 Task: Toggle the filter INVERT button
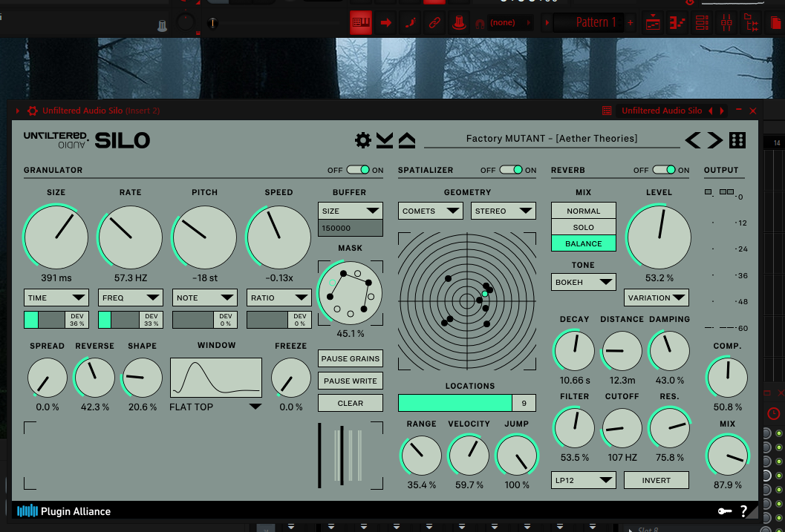pyautogui.click(x=657, y=480)
